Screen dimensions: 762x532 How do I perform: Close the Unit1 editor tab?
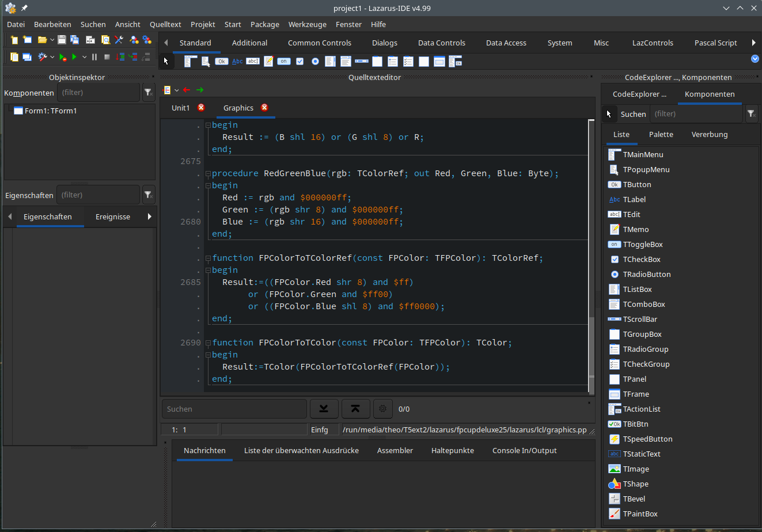pyautogui.click(x=201, y=108)
